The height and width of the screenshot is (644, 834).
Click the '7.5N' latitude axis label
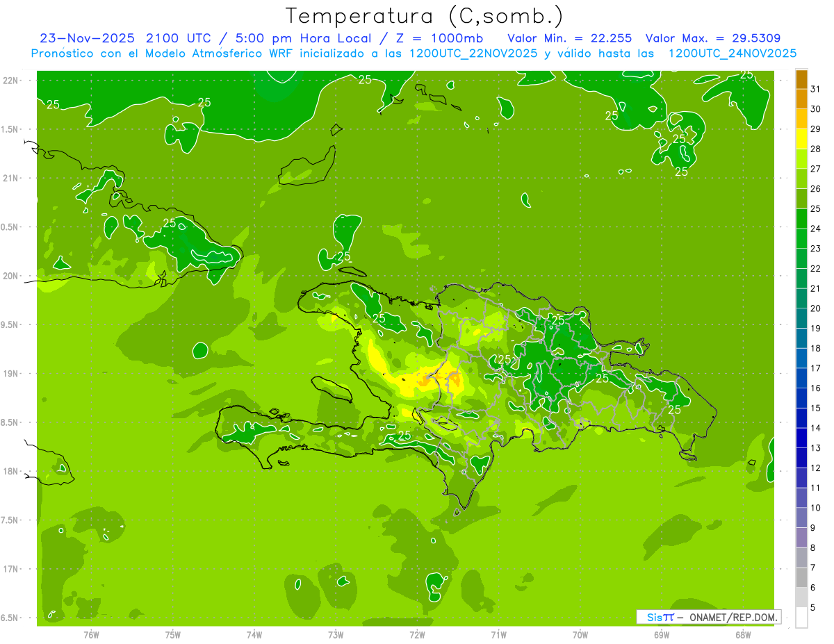click(x=10, y=520)
